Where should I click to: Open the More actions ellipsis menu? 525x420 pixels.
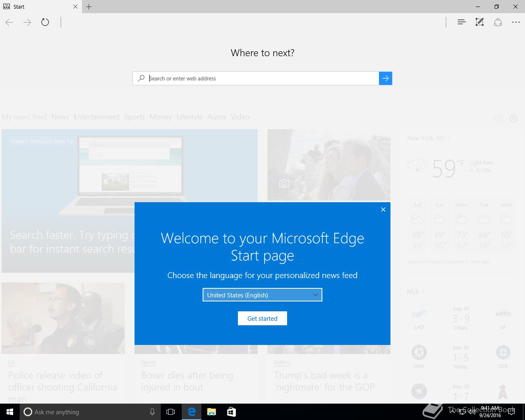coord(516,22)
